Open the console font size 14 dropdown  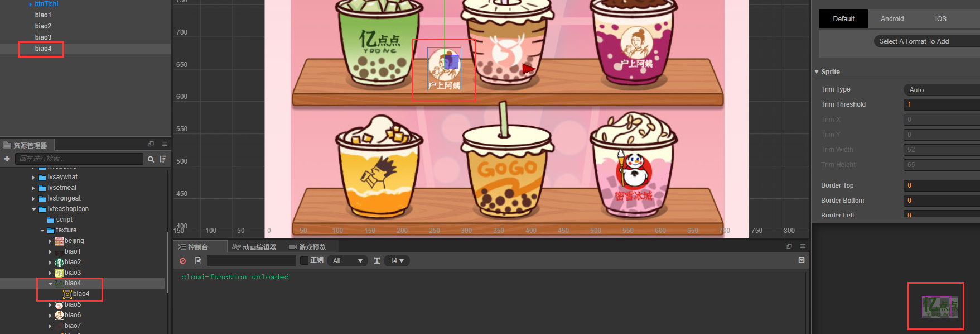397,261
